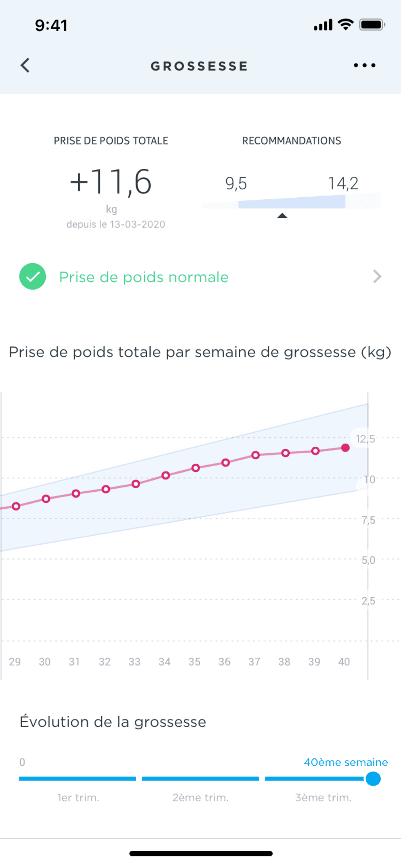Screen dimensions: 401x868
Task: Tap the second trimester progress segment
Action: click(200, 779)
